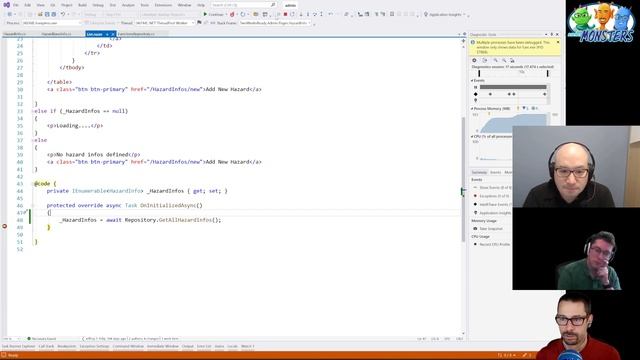Click the first diamond marker on events timeline
640x360 pixels.
(490, 94)
